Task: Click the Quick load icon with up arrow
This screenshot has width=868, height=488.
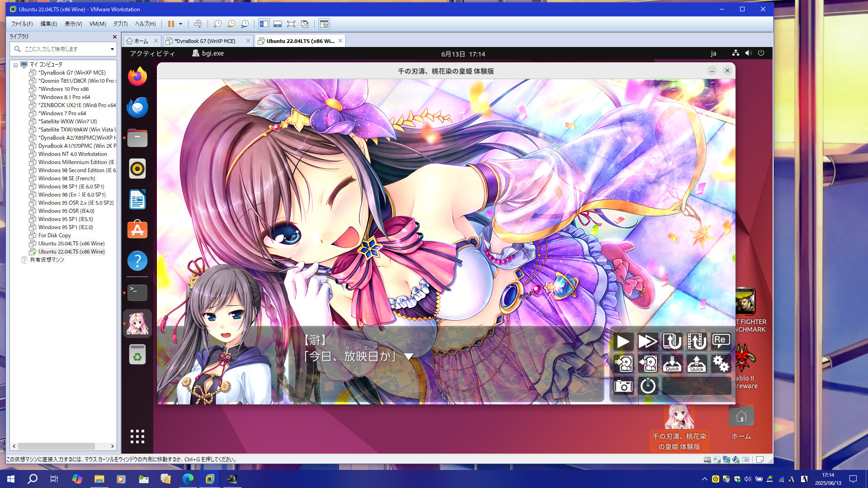Action: (x=697, y=363)
